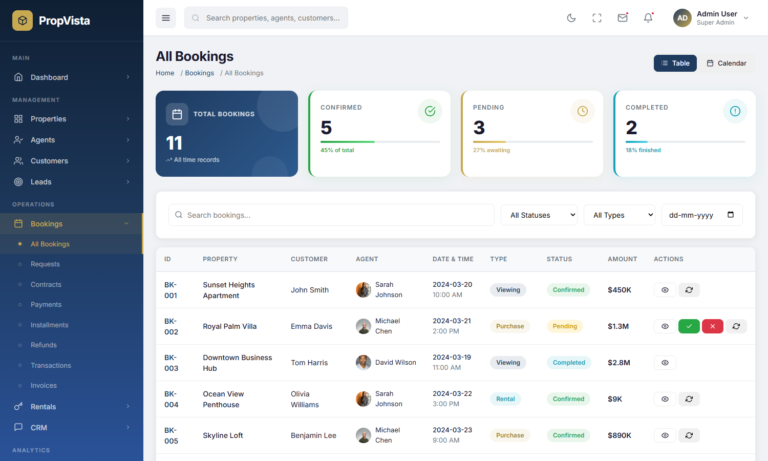The image size is (768, 461).
Task: Go to Home breadcrumb link
Action: [165, 73]
